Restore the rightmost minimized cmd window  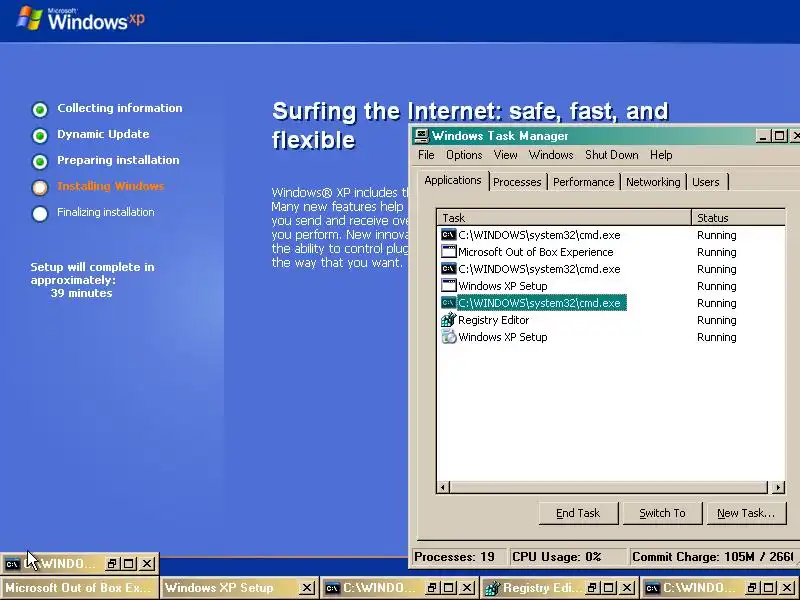[x=752, y=588]
